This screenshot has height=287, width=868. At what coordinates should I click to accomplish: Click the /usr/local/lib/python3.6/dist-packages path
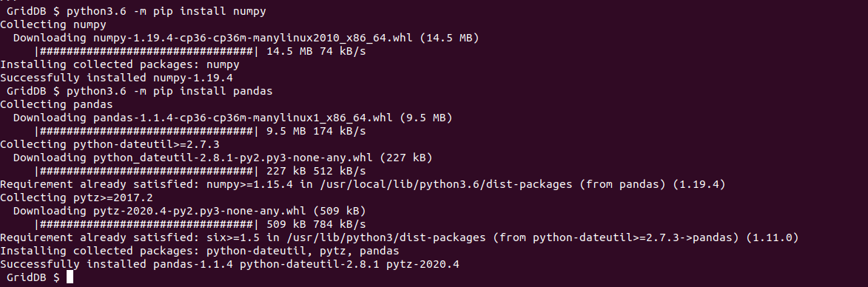[x=445, y=184]
